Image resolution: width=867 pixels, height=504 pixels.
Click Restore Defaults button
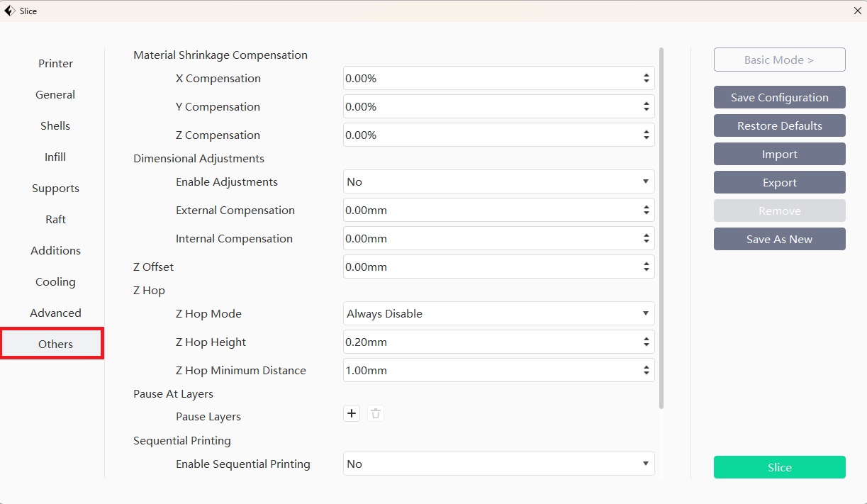[x=779, y=126]
